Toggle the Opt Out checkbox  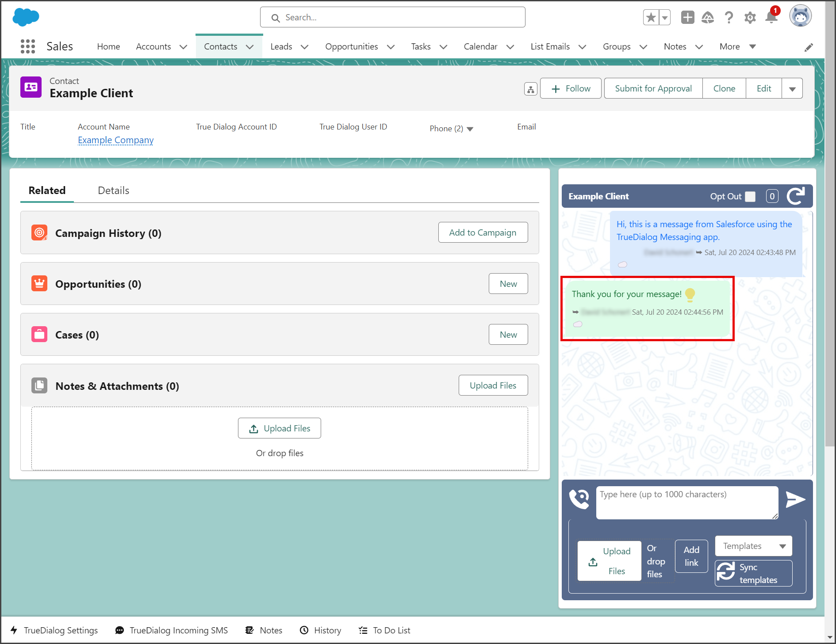750,196
